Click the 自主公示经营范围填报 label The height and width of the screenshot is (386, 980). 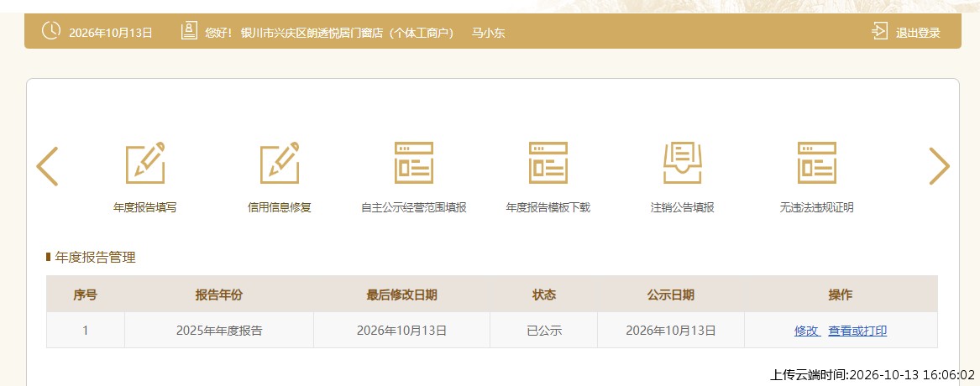[x=414, y=207]
